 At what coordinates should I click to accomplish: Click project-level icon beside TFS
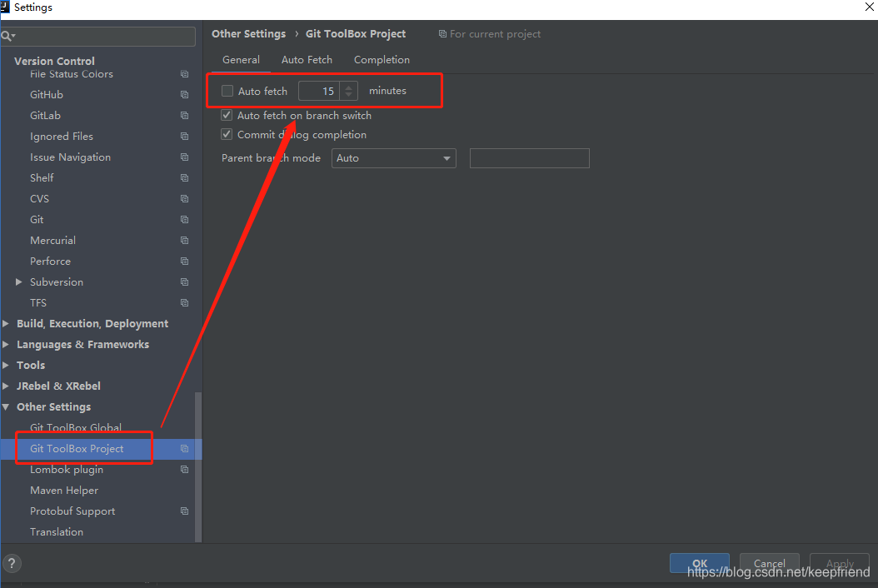(184, 303)
